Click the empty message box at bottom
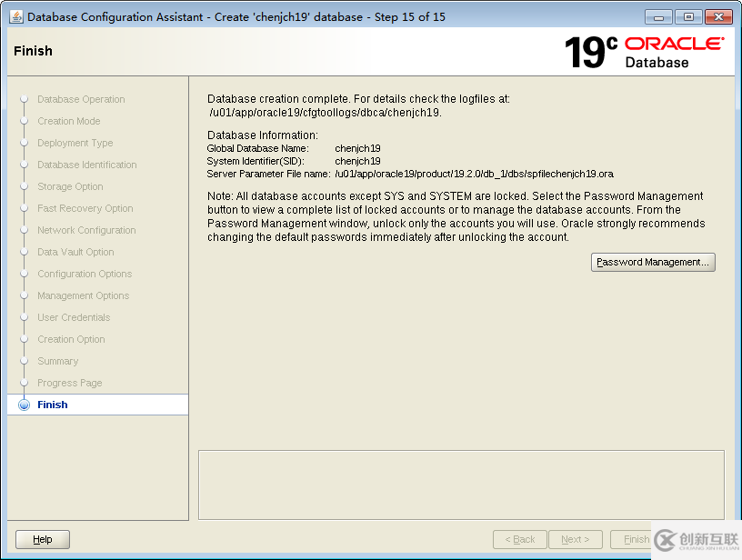742x560 pixels. coord(461,485)
